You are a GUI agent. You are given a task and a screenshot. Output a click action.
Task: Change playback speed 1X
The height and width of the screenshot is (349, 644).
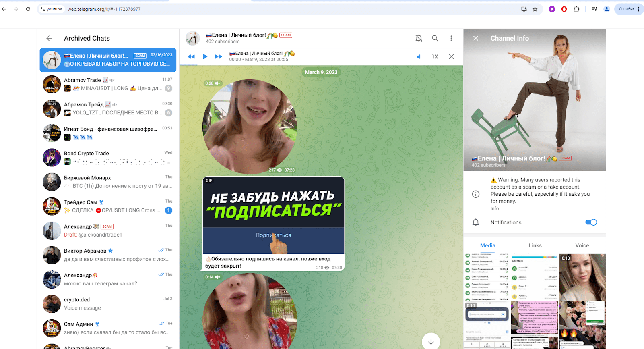click(435, 56)
